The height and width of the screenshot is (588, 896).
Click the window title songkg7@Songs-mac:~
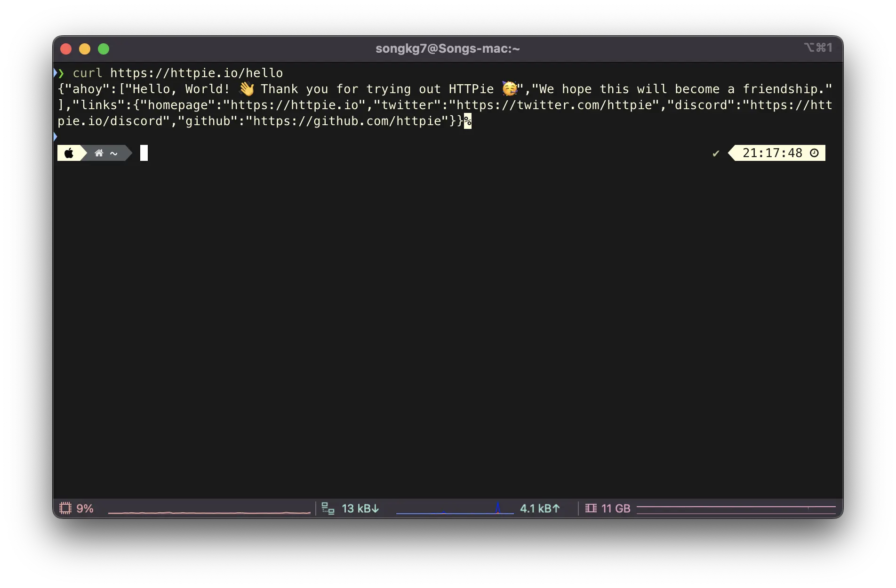click(x=448, y=48)
